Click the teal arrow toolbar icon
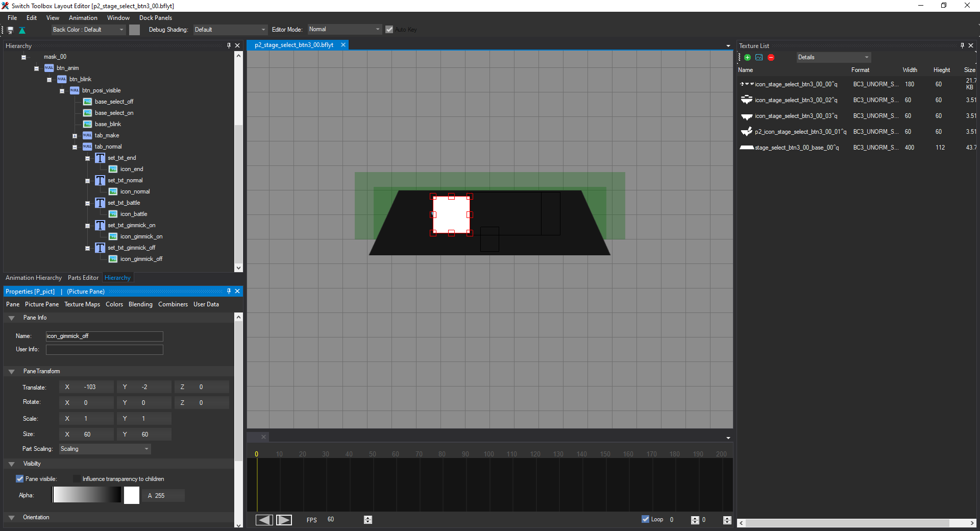The height and width of the screenshot is (531, 980). coord(22,30)
